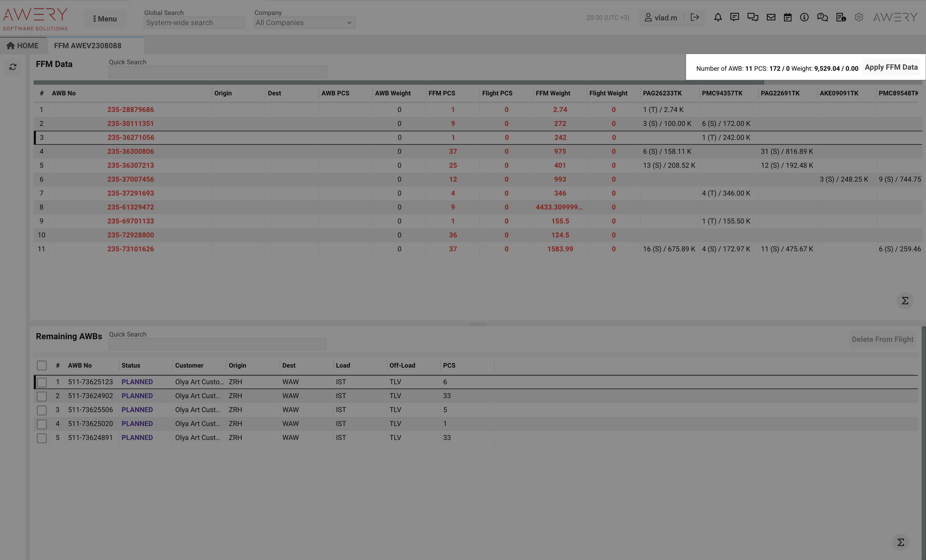926x560 pixels.
Task: Open the calendar icon in header
Action: (788, 17)
